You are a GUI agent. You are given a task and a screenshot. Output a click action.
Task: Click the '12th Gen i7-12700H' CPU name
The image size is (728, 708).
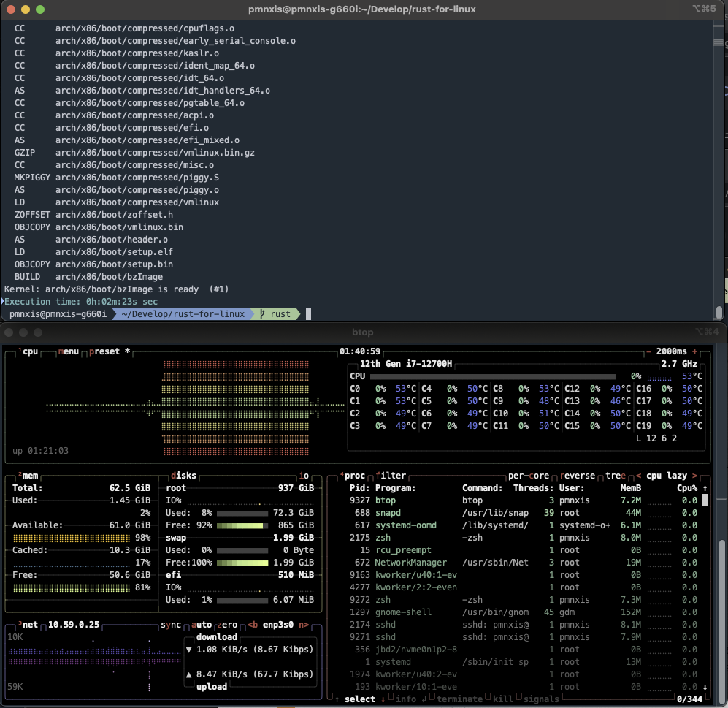pos(406,364)
